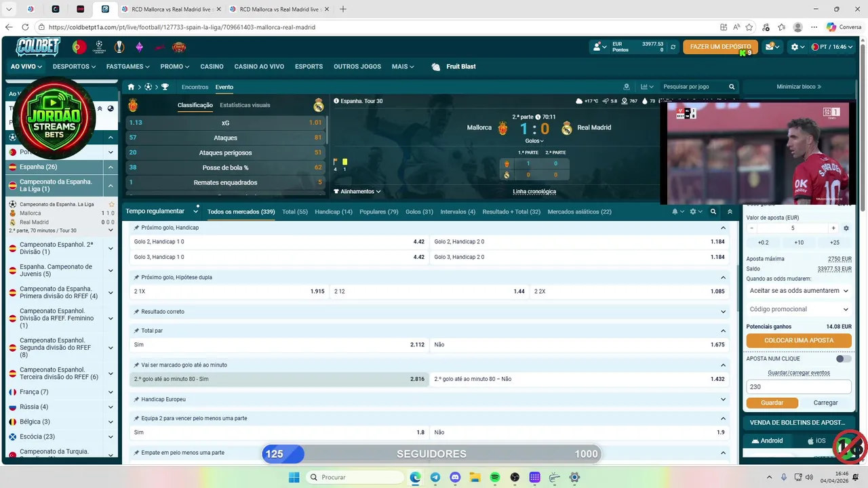Click Minimizar bloco link
868x488 pixels.
pyautogui.click(x=799, y=87)
